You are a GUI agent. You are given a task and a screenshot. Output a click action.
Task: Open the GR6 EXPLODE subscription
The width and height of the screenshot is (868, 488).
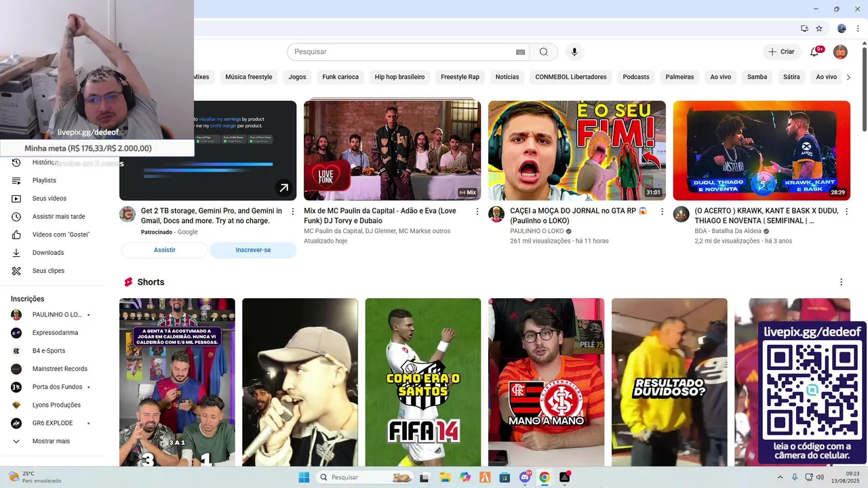(x=54, y=423)
